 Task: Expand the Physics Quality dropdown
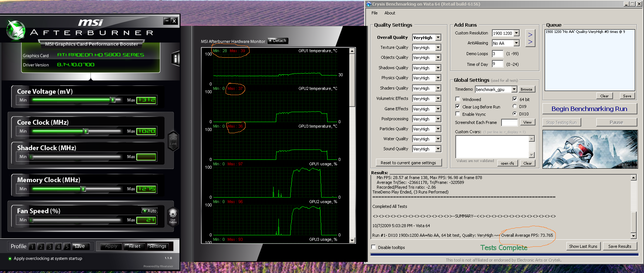point(438,78)
